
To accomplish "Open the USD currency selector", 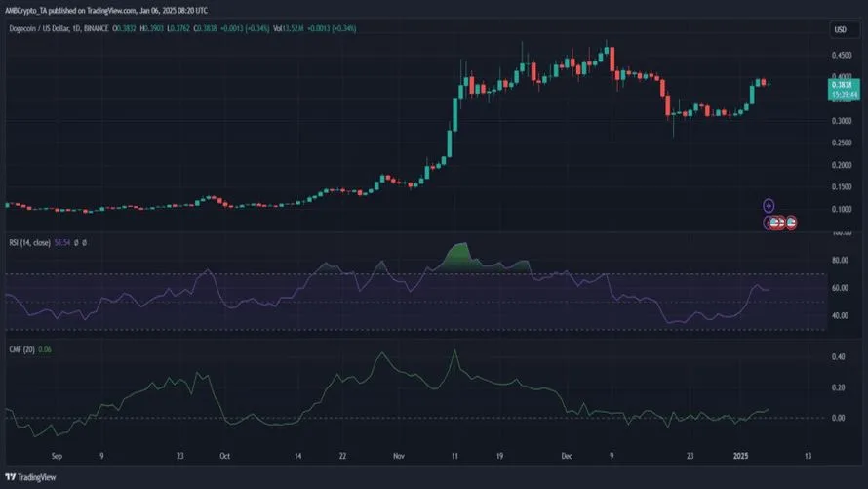I will (x=840, y=30).
